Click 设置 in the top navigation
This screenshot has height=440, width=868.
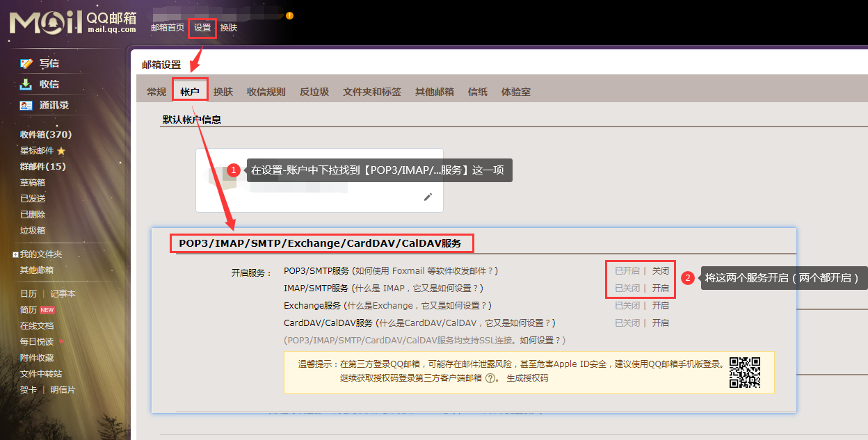tap(202, 28)
